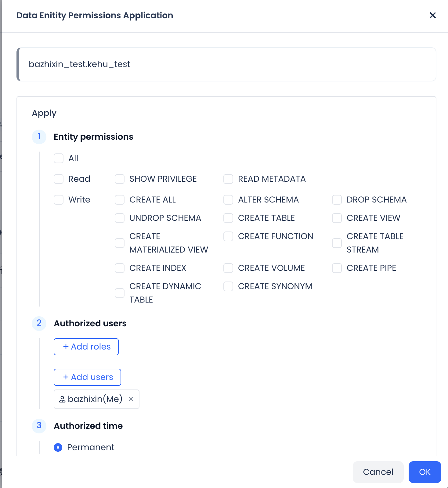Cancel the permissions application
The width and height of the screenshot is (448, 488).
378,472
